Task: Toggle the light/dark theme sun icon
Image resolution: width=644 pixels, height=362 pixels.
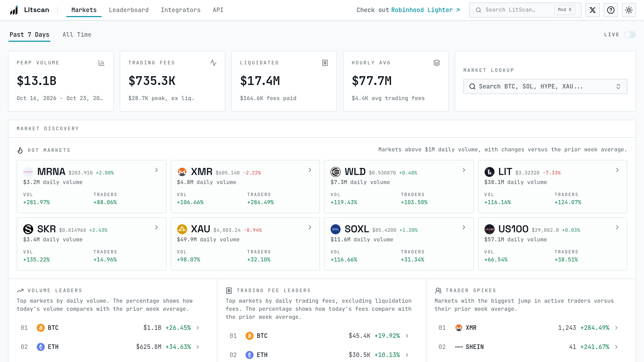Action: [x=629, y=10]
